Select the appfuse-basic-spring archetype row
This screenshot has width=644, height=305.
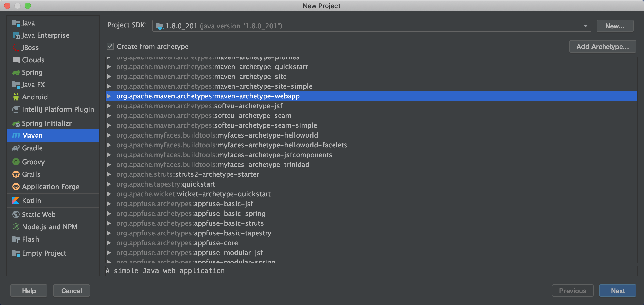click(191, 214)
